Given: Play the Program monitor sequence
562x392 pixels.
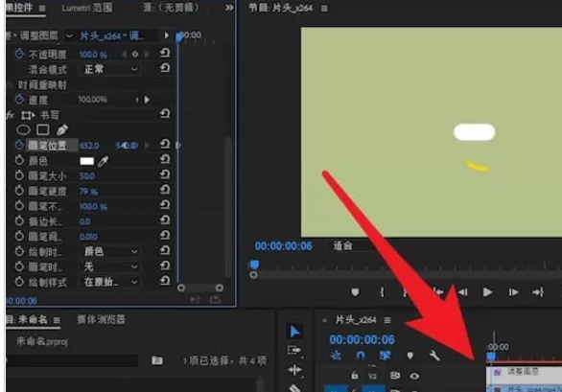Looking at the screenshot, I should (x=487, y=292).
